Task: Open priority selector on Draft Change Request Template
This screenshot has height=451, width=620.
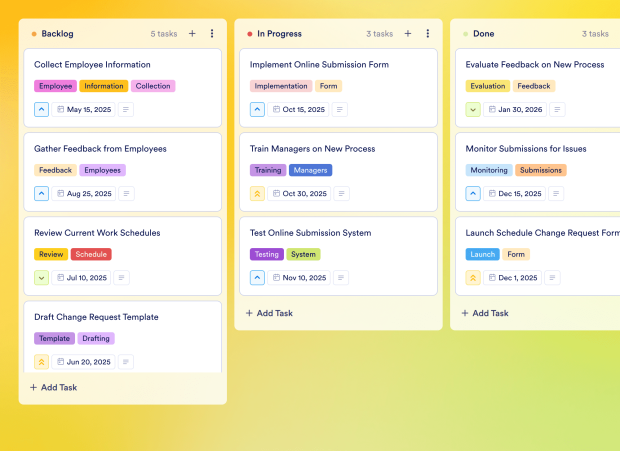Action: pyautogui.click(x=41, y=362)
